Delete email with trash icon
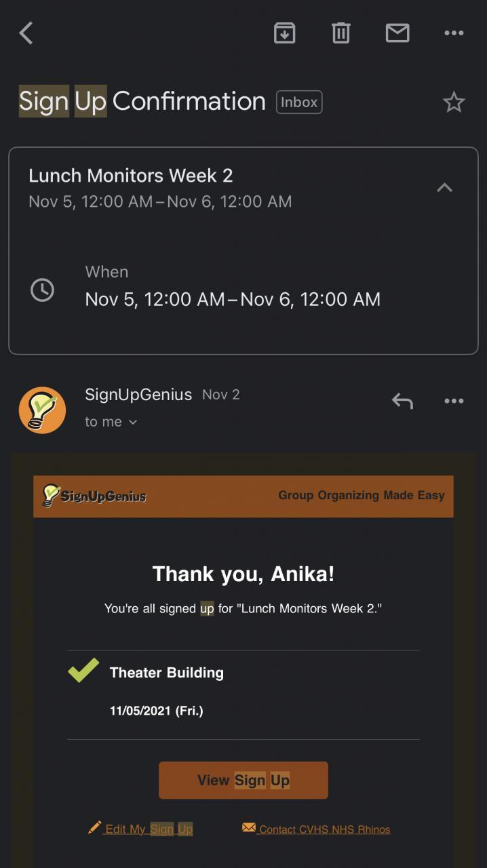This screenshot has width=487, height=868. (340, 33)
